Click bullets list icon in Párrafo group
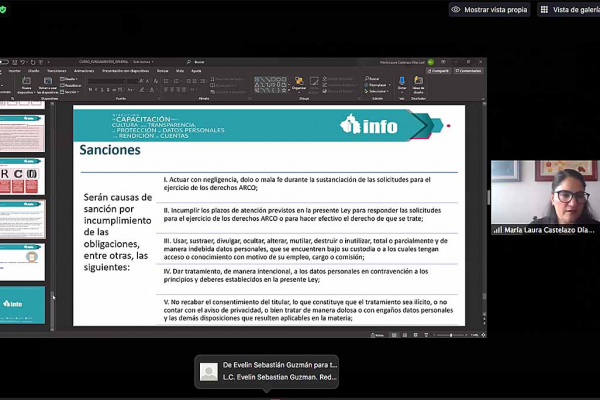Screen dimensions: 600x400 coord(166,81)
